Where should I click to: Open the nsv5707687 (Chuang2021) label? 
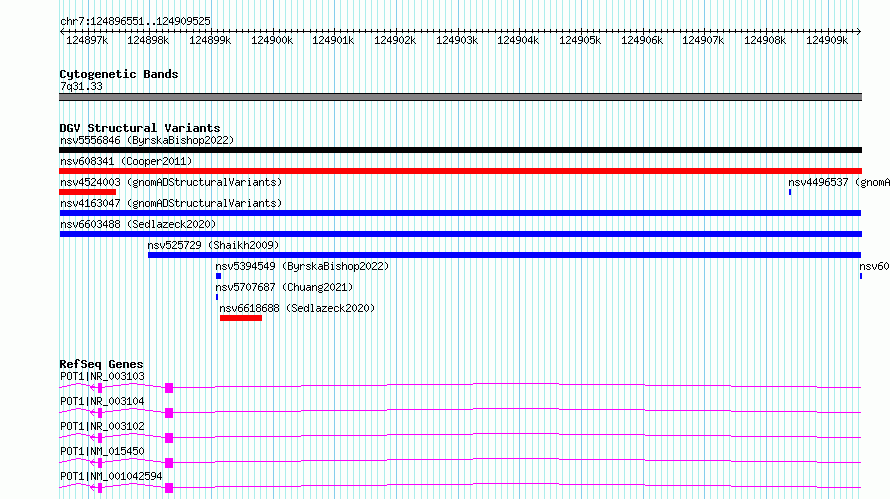click(x=284, y=287)
